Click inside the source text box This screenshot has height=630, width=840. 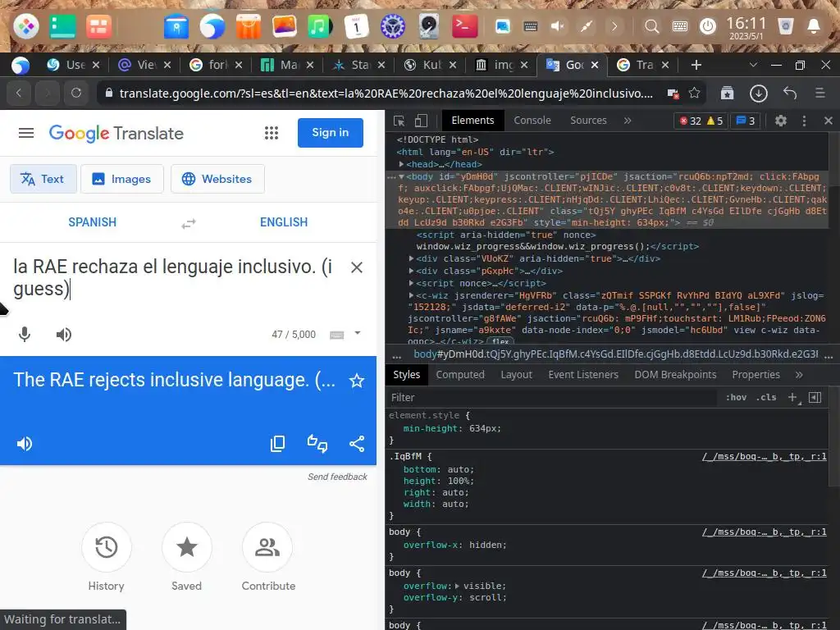tap(174, 277)
